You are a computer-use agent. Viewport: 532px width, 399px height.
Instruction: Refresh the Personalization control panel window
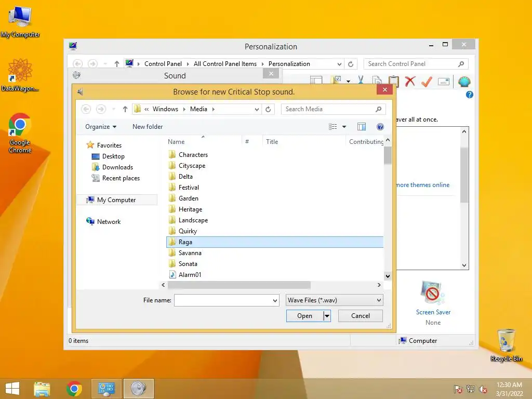click(351, 64)
